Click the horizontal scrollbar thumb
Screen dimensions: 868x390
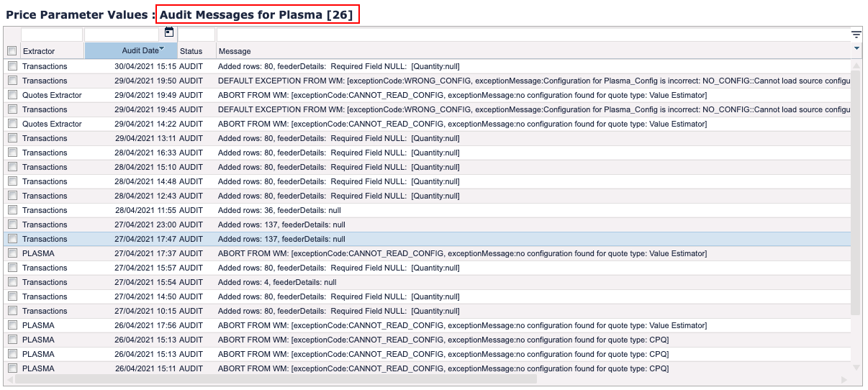[276, 379]
